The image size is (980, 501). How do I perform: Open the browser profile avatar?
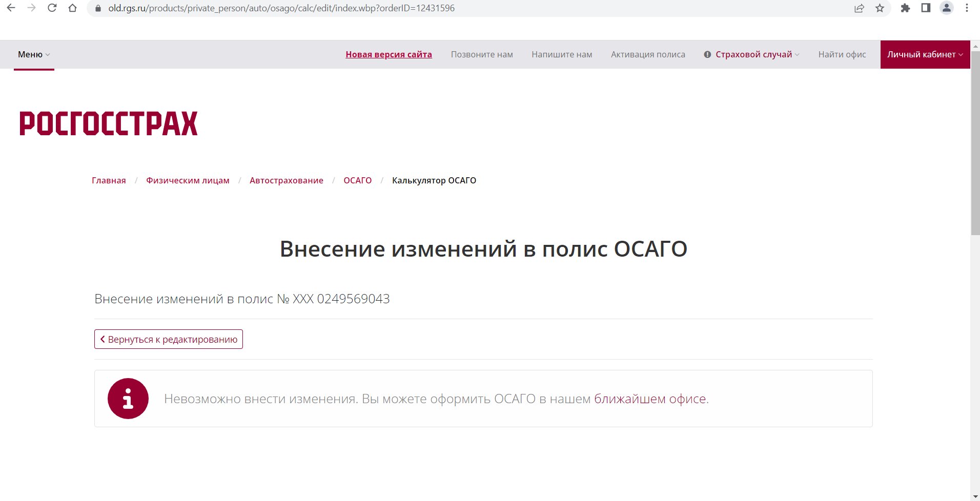[947, 8]
